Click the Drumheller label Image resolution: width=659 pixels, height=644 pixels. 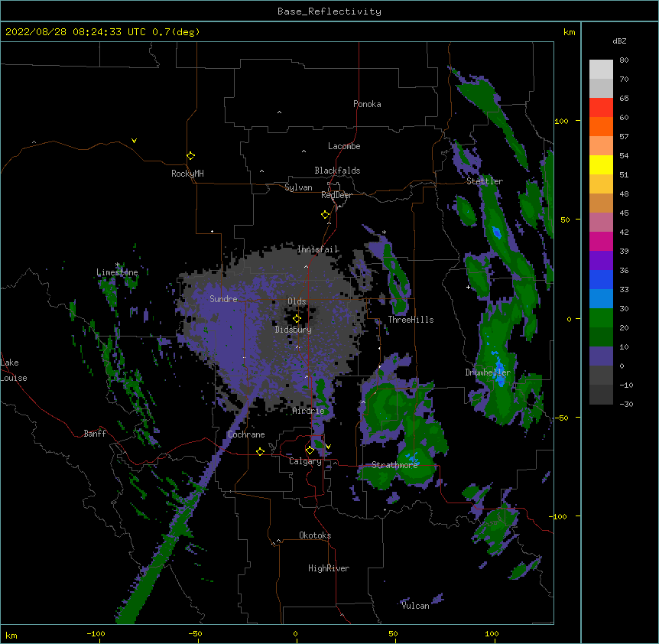click(488, 372)
